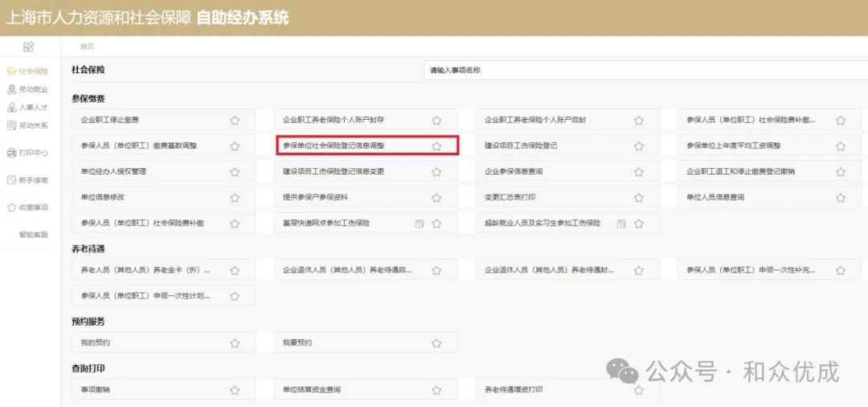
Task: Star the 单位经办人授权管理 item
Action: [x=235, y=171]
